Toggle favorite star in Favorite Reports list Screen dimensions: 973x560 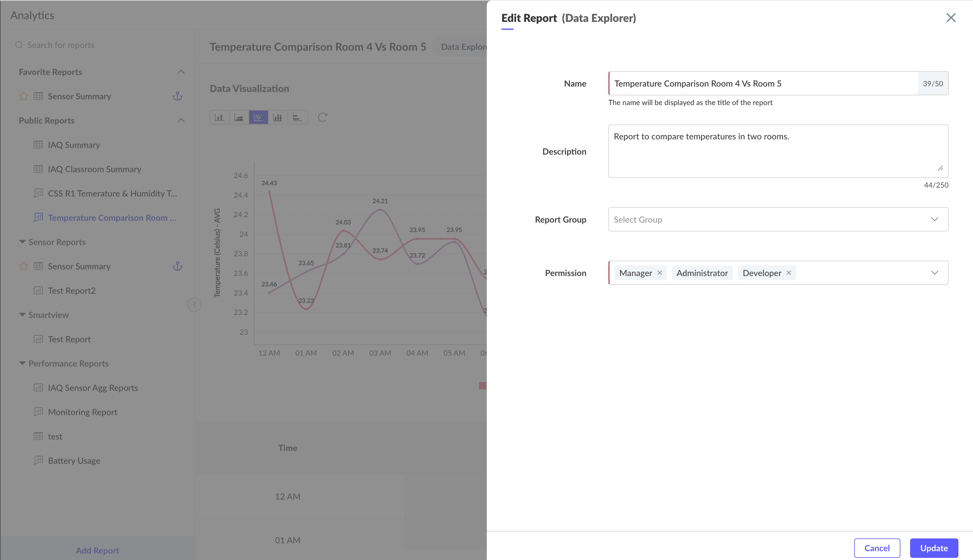24,96
